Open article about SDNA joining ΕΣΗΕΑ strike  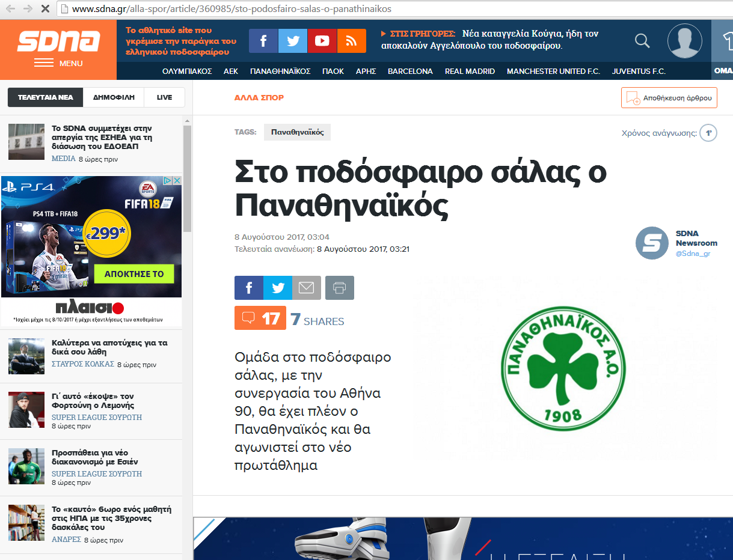point(102,137)
